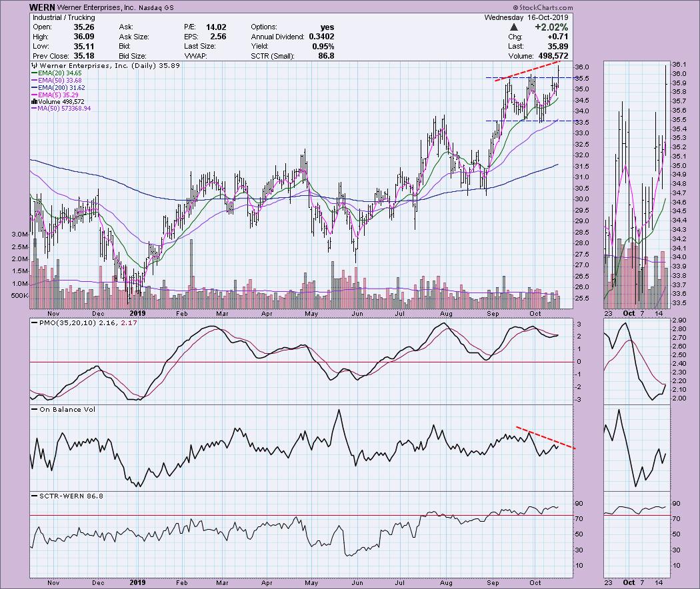Image resolution: width=700 pixels, height=589 pixels.
Task: Select the Last price 35.89 in header
Action: coord(558,47)
